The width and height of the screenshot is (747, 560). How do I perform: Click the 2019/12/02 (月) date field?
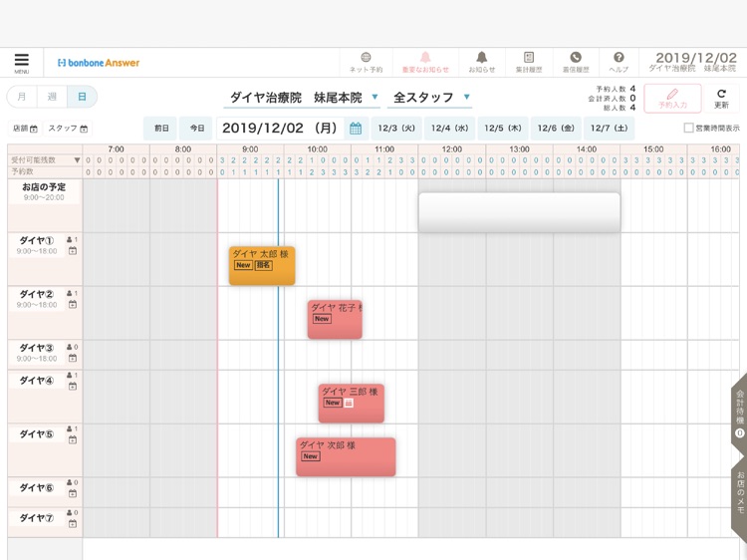point(280,129)
